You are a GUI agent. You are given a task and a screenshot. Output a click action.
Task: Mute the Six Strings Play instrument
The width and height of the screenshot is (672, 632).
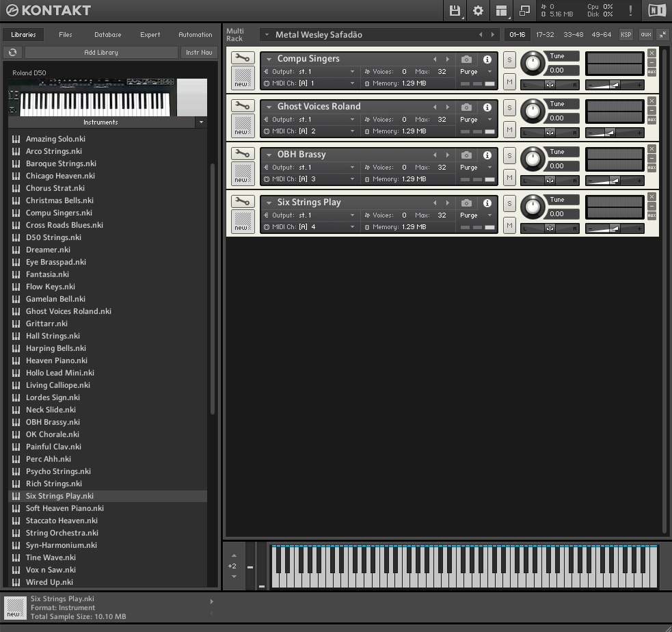(509, 226)
